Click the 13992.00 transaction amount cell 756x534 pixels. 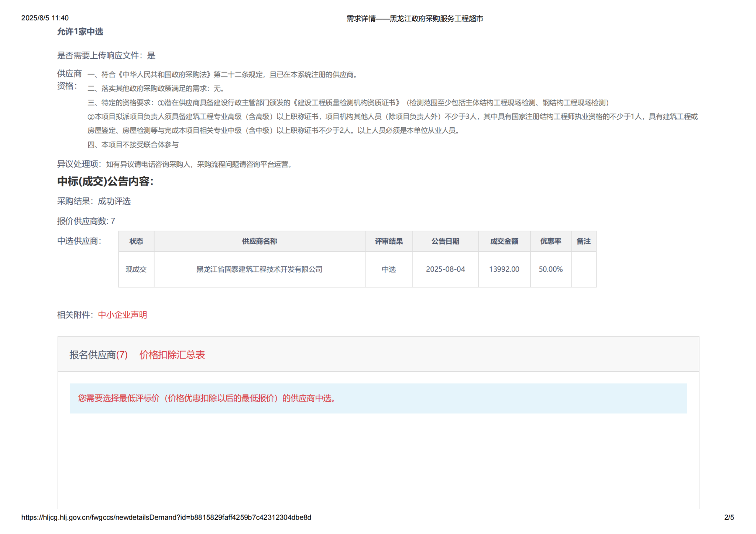pyautogui.click(x=504, y=269)
